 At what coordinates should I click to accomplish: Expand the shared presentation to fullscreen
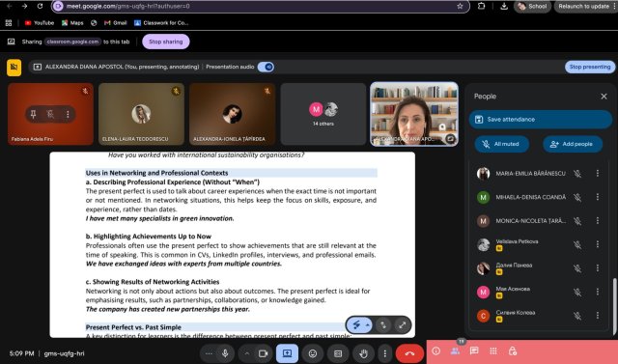pyautogui.click(x=402, y=325)
